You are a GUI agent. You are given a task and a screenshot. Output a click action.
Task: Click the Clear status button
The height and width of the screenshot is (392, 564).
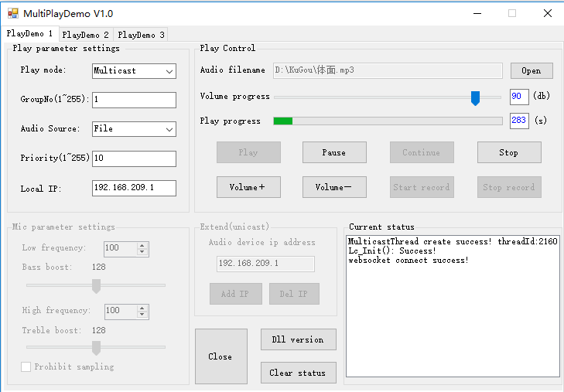298,373
